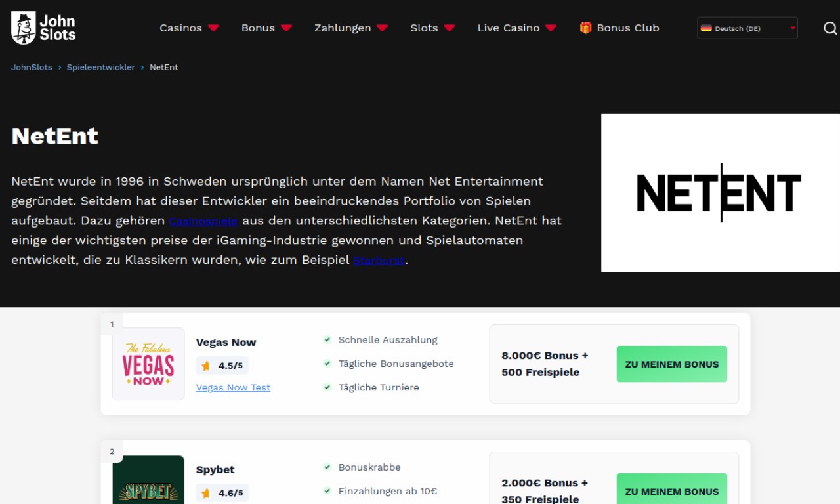
Task: Expand the Slots menu arrow
Action: click(449, 28)
